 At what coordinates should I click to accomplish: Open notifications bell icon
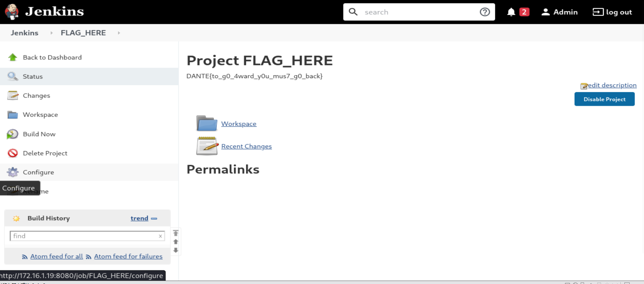pyautogui.click(x=511, y=12)
